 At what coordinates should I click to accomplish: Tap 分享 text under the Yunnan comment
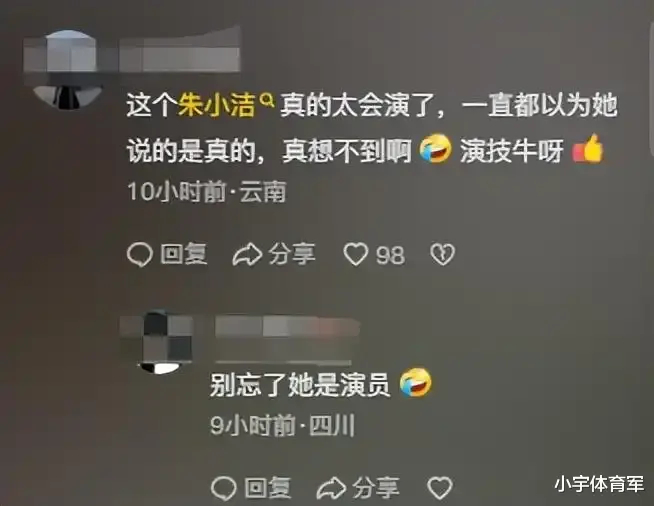pyautogui.click(x=292, y=254)
